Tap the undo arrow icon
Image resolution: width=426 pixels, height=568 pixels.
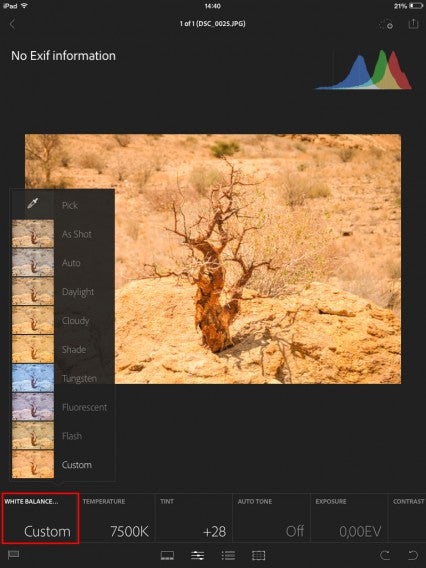coord(413,555)
